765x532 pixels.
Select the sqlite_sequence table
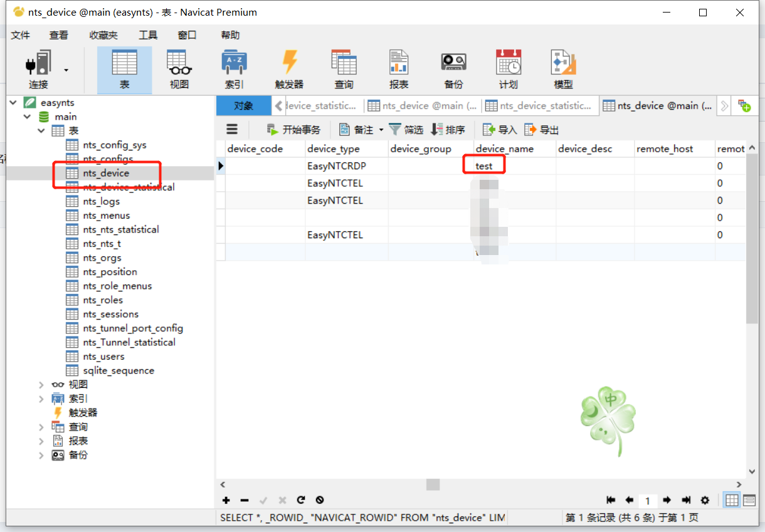pyautogui.click(x=119, y=370)
